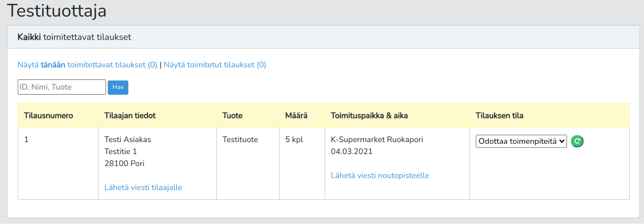Image resolution: width=644 pixels, height=224 pixels.
Task: Open Näytä toimitetut tilaukset link
Action: [215, 65]
